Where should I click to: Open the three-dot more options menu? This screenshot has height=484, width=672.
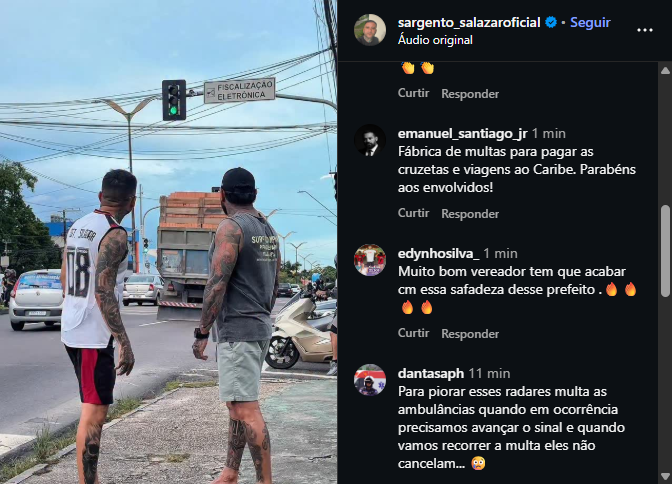(645, 30)
